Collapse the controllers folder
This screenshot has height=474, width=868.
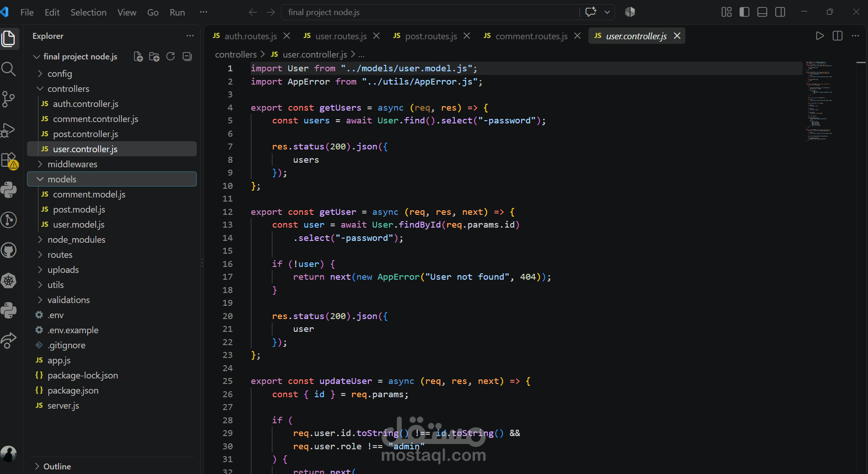pos(112,89)
